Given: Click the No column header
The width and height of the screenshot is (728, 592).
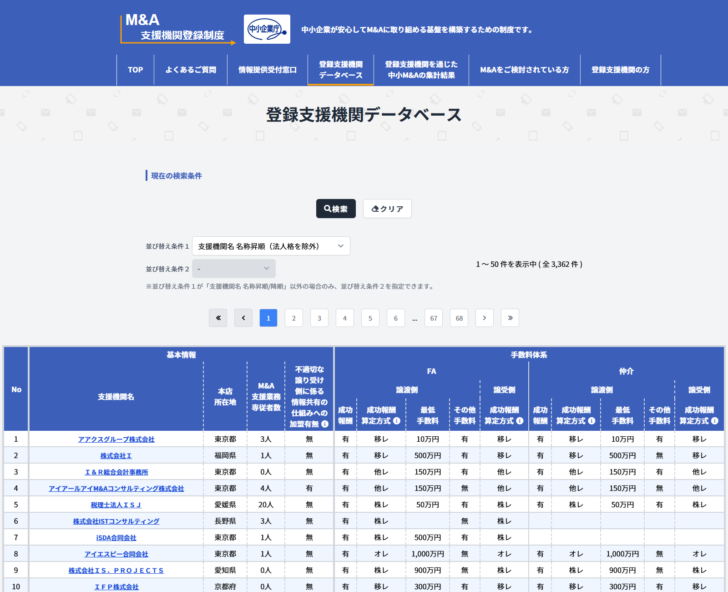Looking at the screenshot, I should [x=16, y=389].
